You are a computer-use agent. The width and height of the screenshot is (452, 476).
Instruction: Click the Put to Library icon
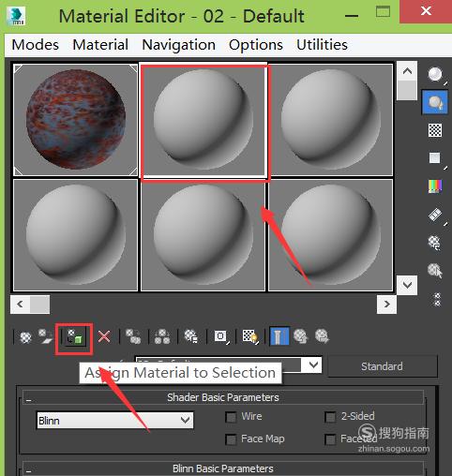[x=191, y=336]
